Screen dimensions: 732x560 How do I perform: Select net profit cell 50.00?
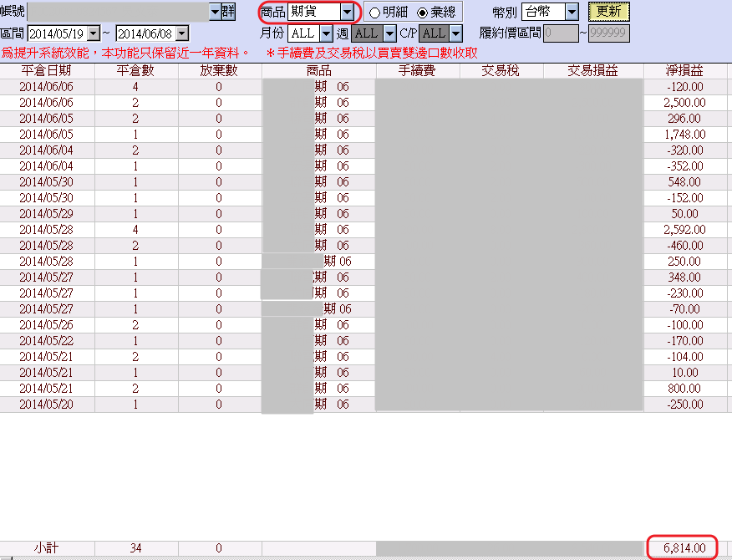click(685, 214)
